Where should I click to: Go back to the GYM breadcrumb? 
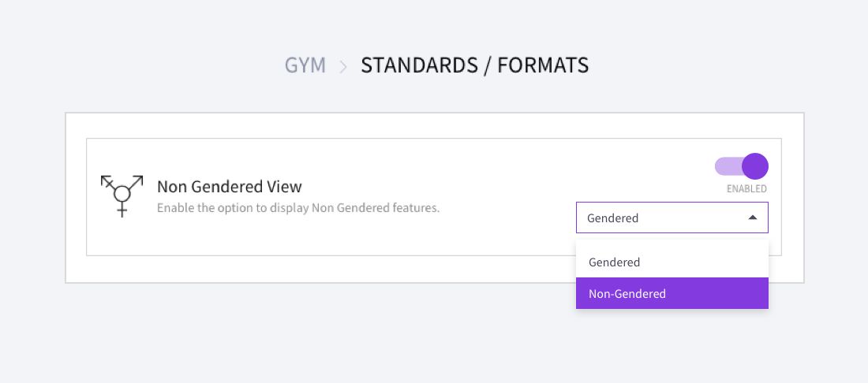305,65
